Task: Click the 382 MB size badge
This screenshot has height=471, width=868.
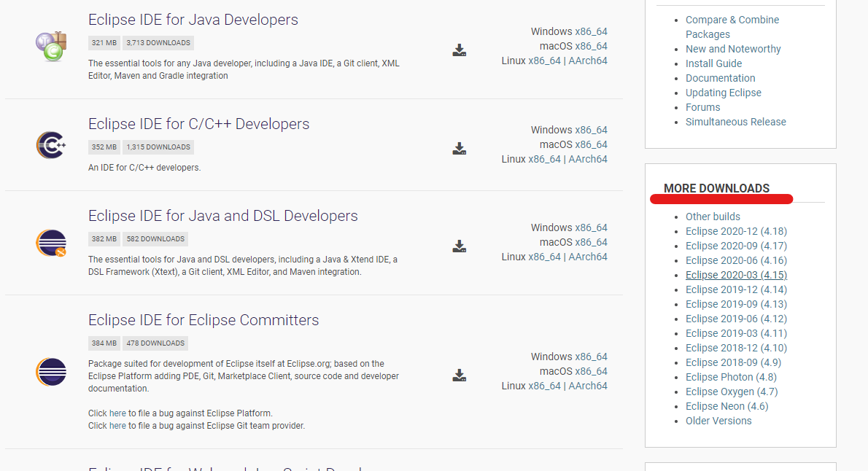Action: click(x=104, y=239)
